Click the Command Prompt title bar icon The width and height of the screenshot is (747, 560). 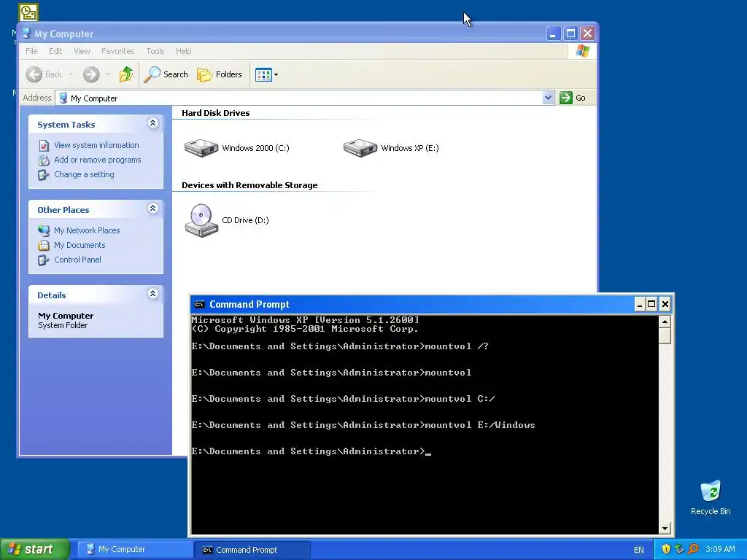(x=200, y=304)
